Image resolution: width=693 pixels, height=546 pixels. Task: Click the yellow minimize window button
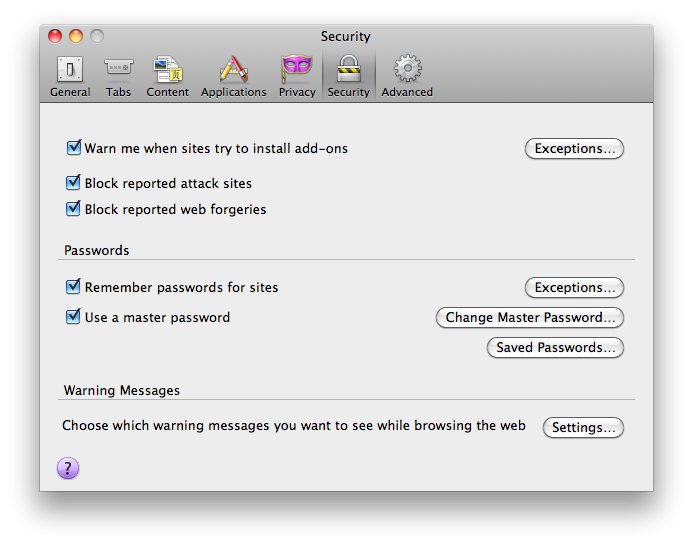point(76,36)
